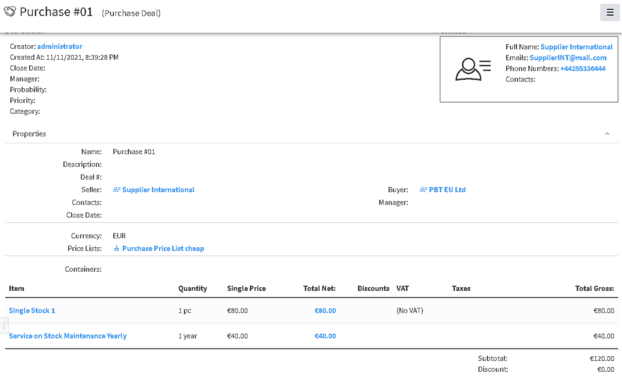Click the price list icon beside Purchase Price List cheap
This screenshot has width=622, height=376.
(117, 248)
